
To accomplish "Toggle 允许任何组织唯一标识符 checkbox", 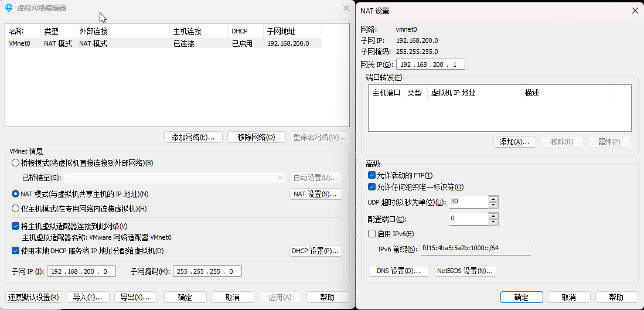I will coord(372,187).
